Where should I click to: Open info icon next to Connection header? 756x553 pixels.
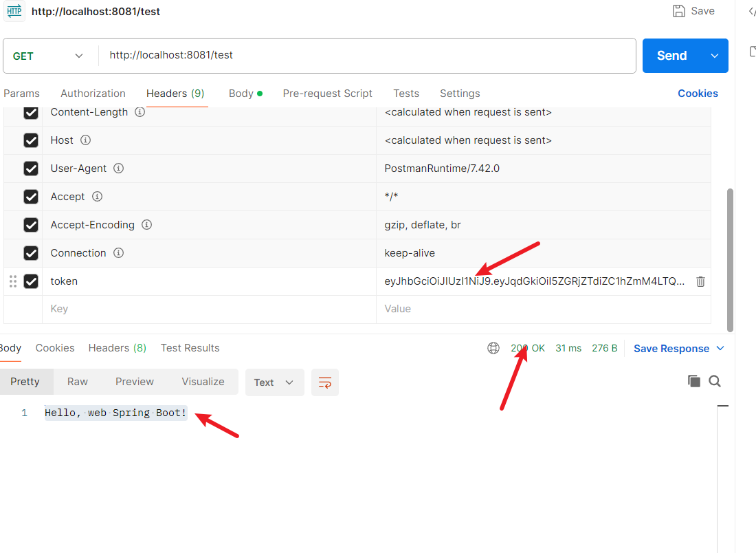[119, 253]
